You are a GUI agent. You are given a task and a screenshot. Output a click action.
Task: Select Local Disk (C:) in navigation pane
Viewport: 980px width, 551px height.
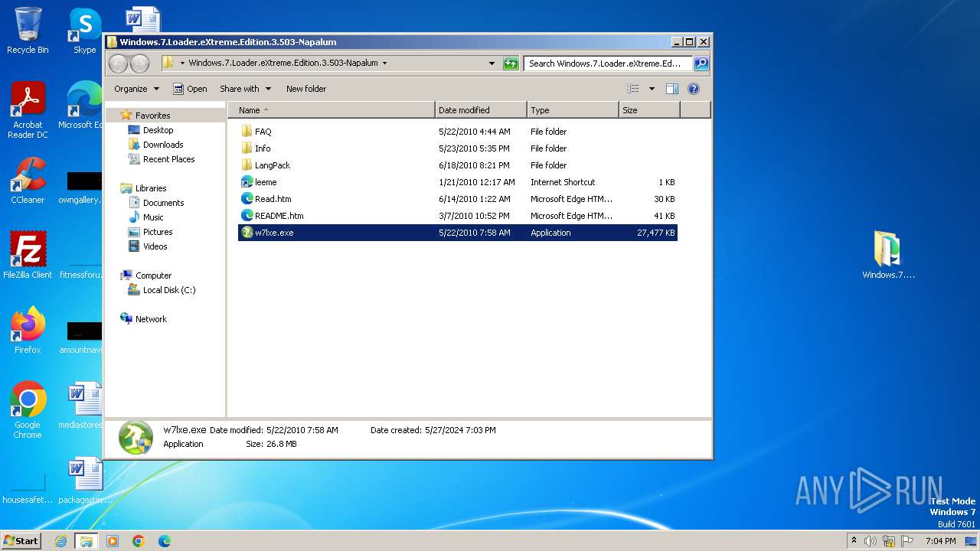(168, 290)
